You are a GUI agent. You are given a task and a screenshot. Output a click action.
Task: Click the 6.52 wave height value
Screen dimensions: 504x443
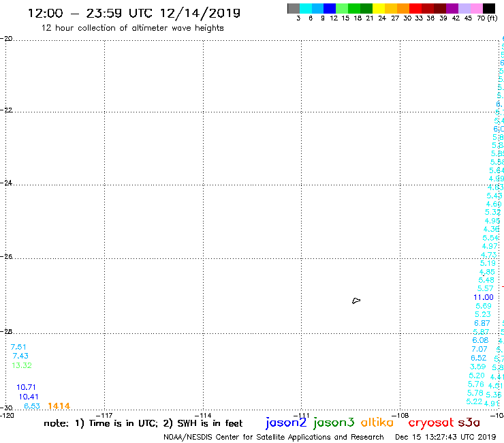click(479, 358)
